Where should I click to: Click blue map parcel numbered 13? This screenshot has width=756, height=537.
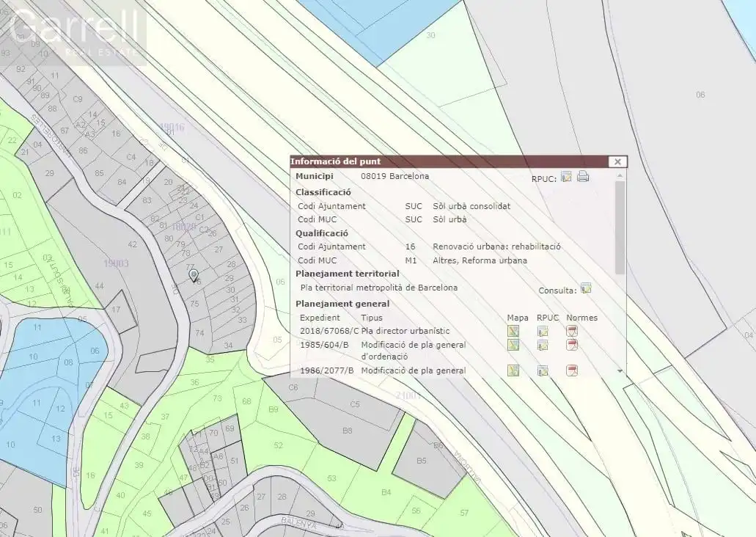coord(56,439)
